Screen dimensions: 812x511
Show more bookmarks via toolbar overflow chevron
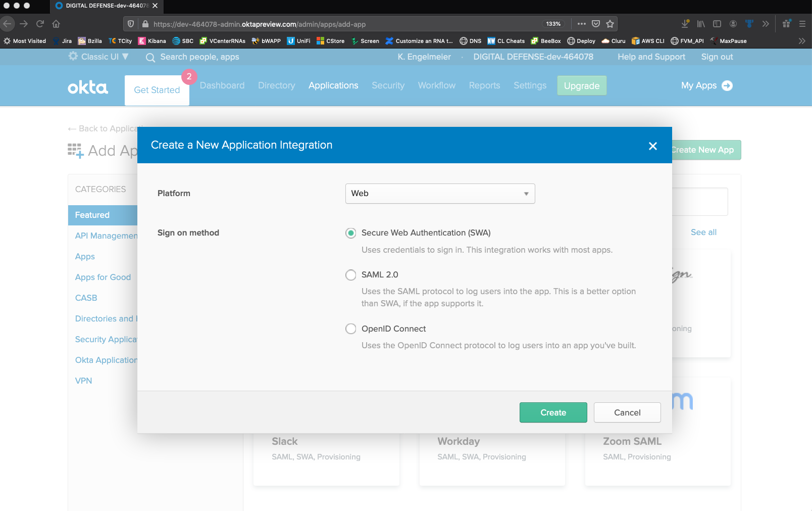[x=801, y=41]
